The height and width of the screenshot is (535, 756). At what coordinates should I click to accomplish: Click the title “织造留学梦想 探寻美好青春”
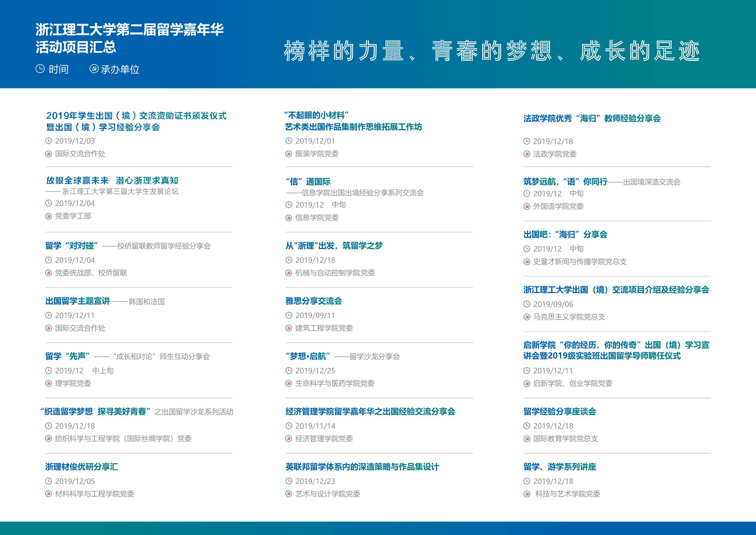95,411
